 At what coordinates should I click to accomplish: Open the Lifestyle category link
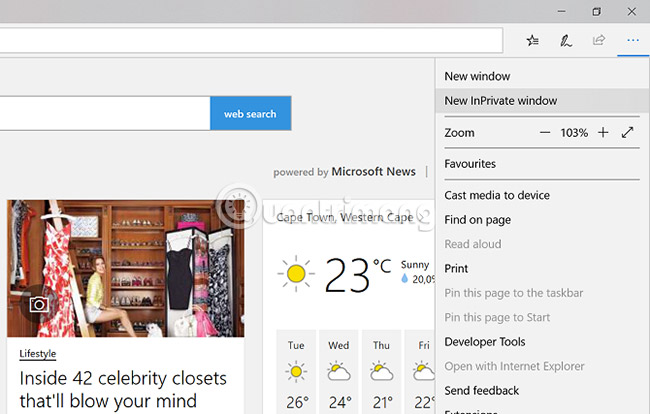point(38,353)
